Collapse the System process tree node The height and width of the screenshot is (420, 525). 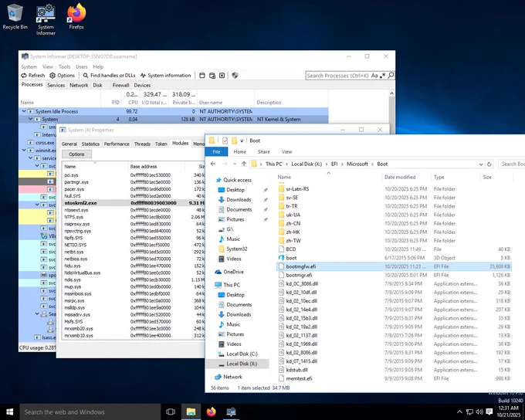coord(30,119)
